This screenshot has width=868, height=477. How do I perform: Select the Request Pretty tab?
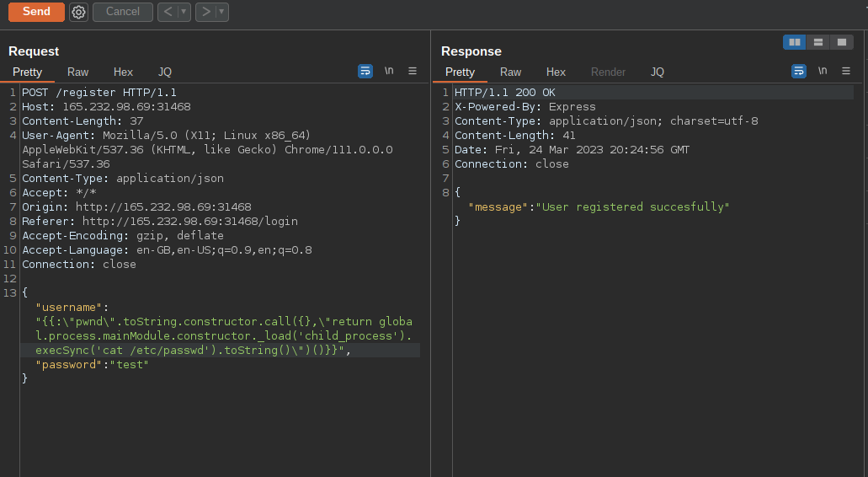27,72
